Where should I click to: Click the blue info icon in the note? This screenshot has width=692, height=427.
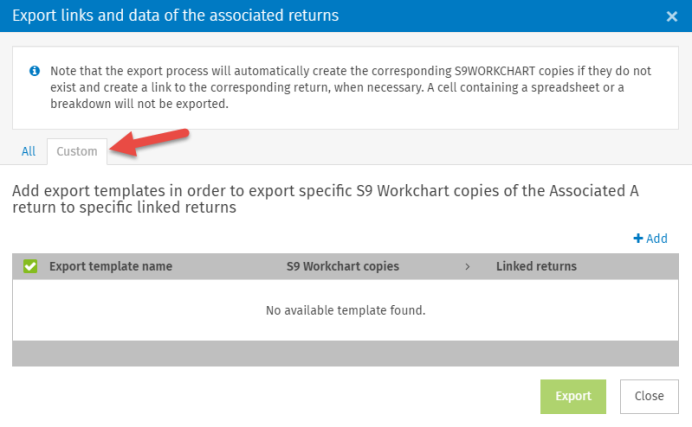34,71
